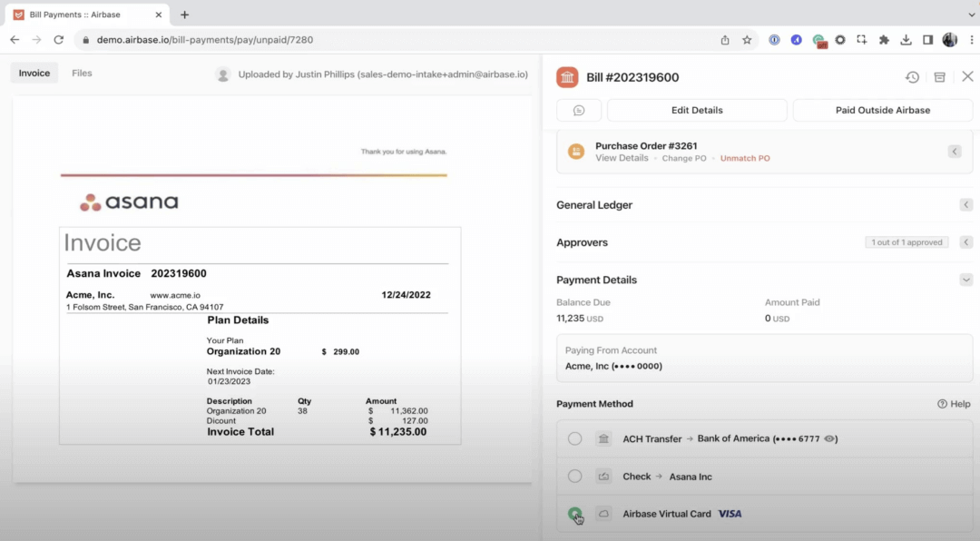
Task: Click the Change PO link
Action: [684, 158]
